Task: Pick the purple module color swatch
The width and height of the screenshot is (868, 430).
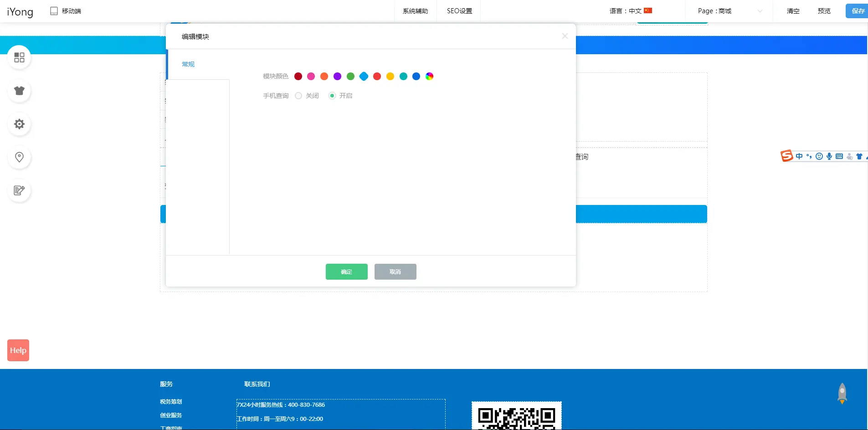Action: click(337, 76)
